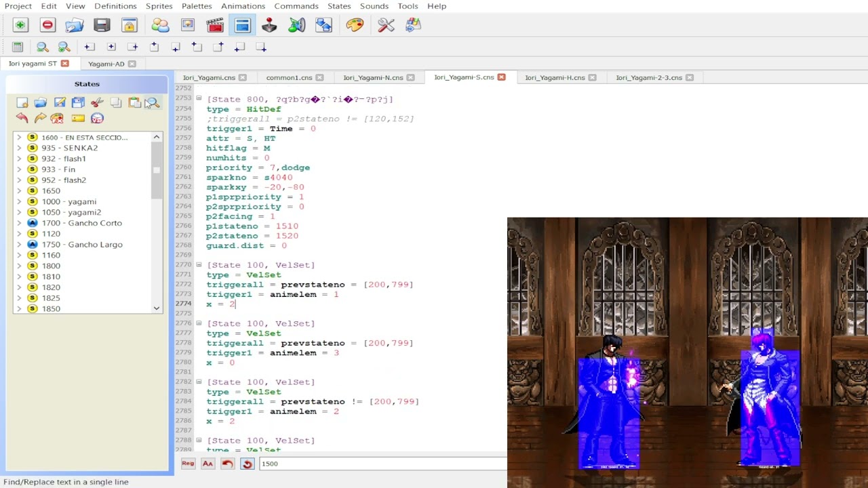Click the FX palette icon in States panel
The image size is (868, 488).
[57, 119]
